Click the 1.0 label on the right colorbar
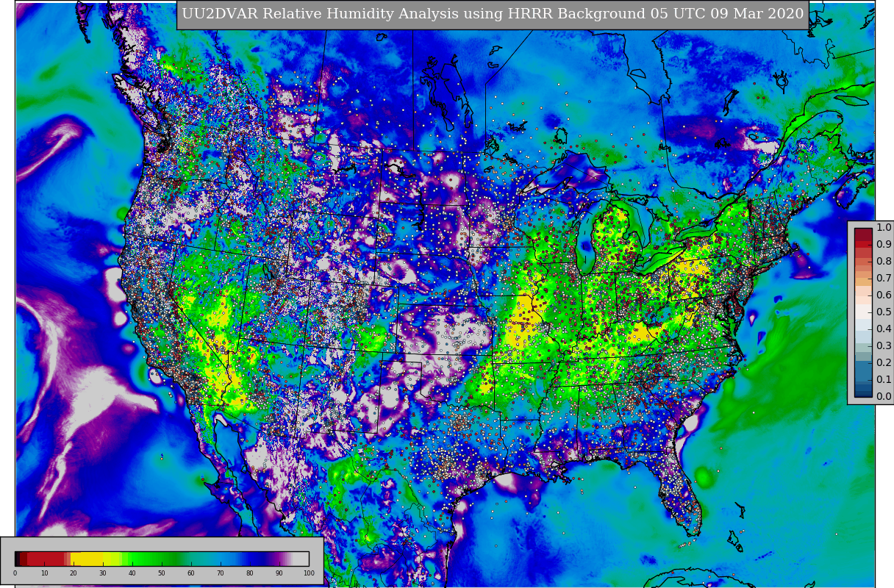Viewport: 894px width, 588px height. (884, 228)
